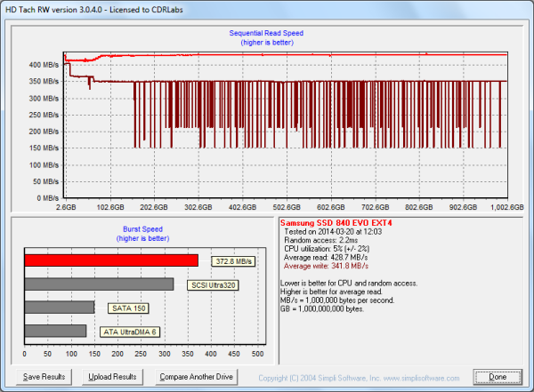The height and width of the screenshot is (392, 534).
Task: Click the Save Results button
Action: pos(44,377)
